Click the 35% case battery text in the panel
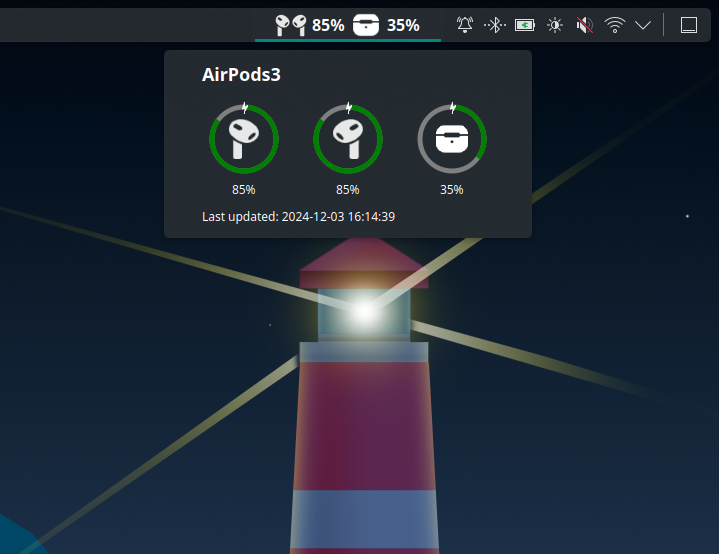 point(403,25)
